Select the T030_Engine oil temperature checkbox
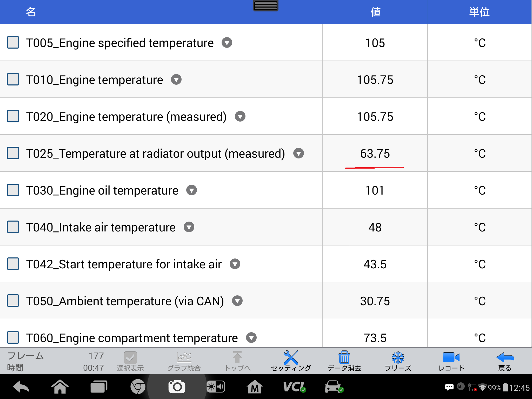Screen dimensions: 532x399 coord(13,190)
